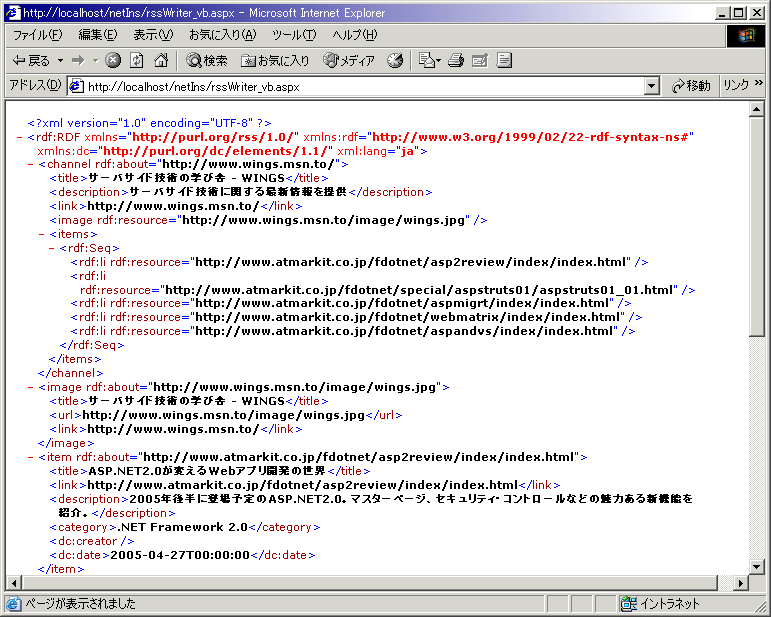
Task: Open the お気に入り toolbar favorites pane
Action: tap(275, 60)
